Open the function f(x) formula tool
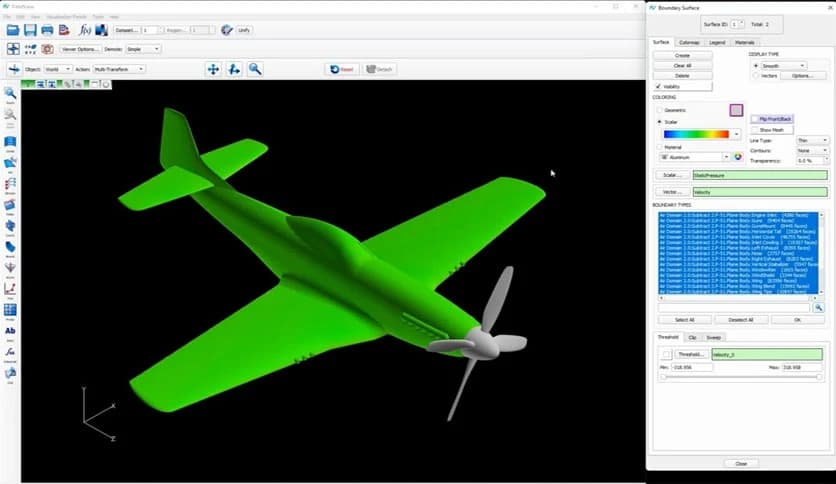The width and height of the screenshot is (836, 484). 85,30
